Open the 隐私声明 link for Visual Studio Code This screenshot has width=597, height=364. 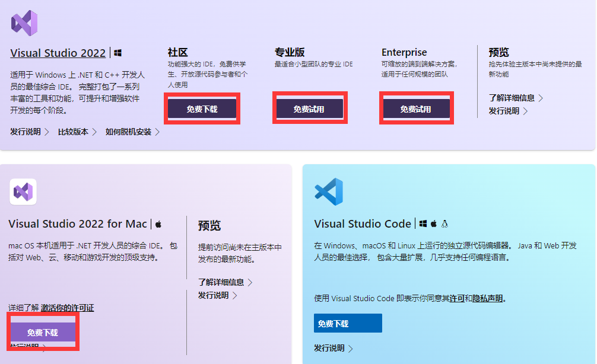tap(488, 299)
